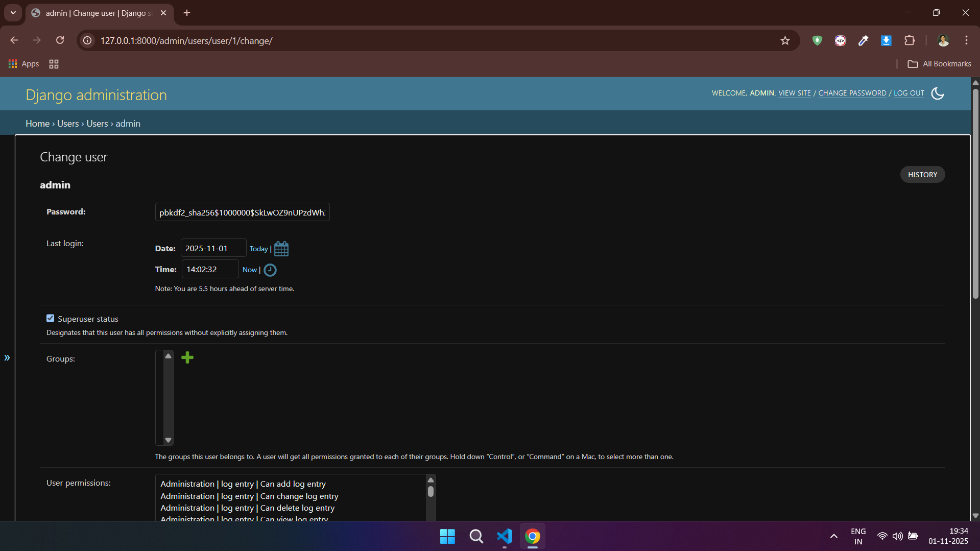The width and height of the screenshot is (980, 551).
Task: Select the admin Change user tab
Action: [99, 13]
